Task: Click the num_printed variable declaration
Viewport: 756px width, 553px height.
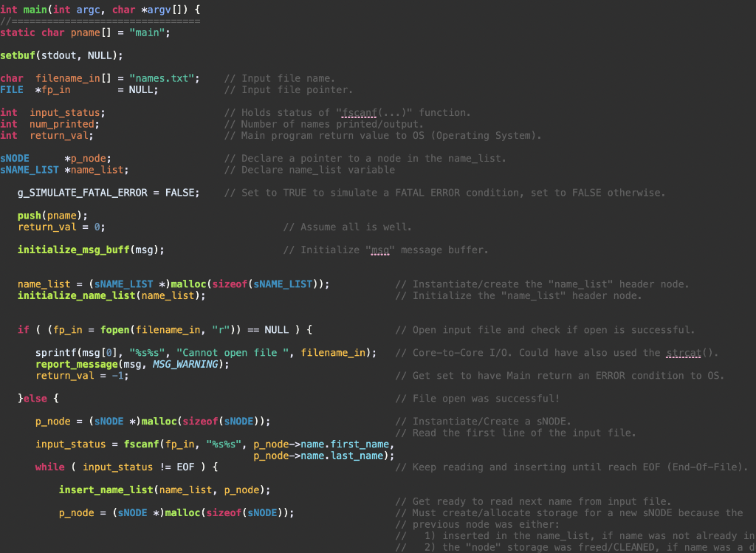Action: click(x=62, y=124)
